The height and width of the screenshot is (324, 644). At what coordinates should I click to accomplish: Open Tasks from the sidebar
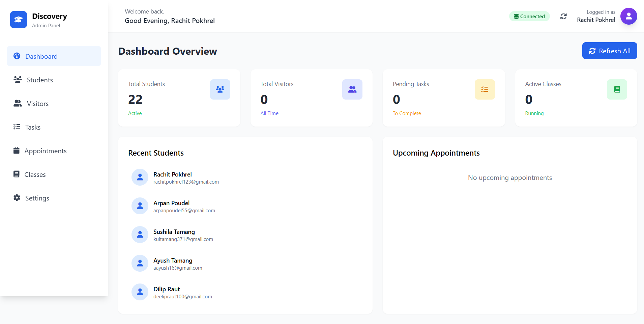(x=33, y=127)
